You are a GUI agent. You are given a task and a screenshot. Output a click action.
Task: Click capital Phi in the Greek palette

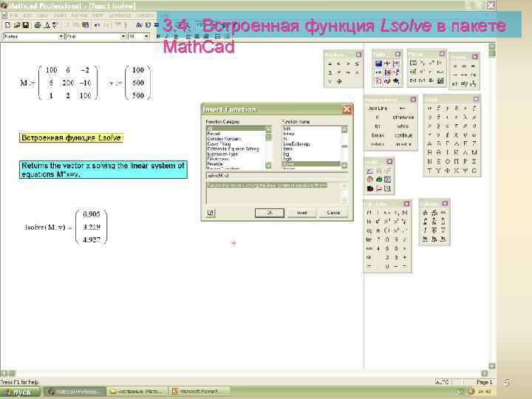point(448,171)
